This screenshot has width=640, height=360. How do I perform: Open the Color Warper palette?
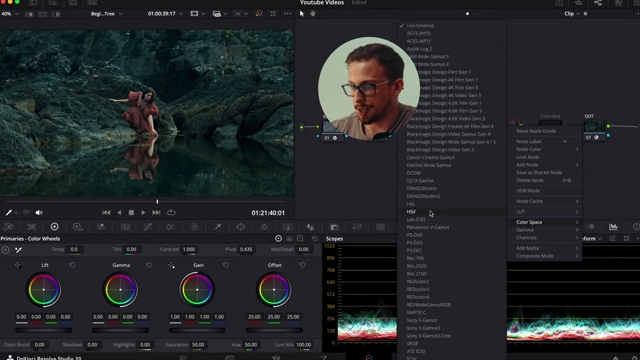(170, 227)
